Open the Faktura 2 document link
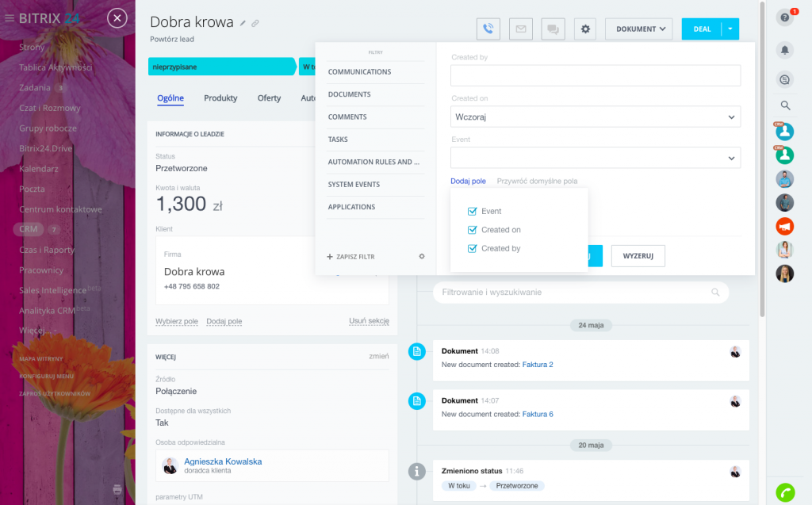 pyautogui.click(x=538, y=365)
